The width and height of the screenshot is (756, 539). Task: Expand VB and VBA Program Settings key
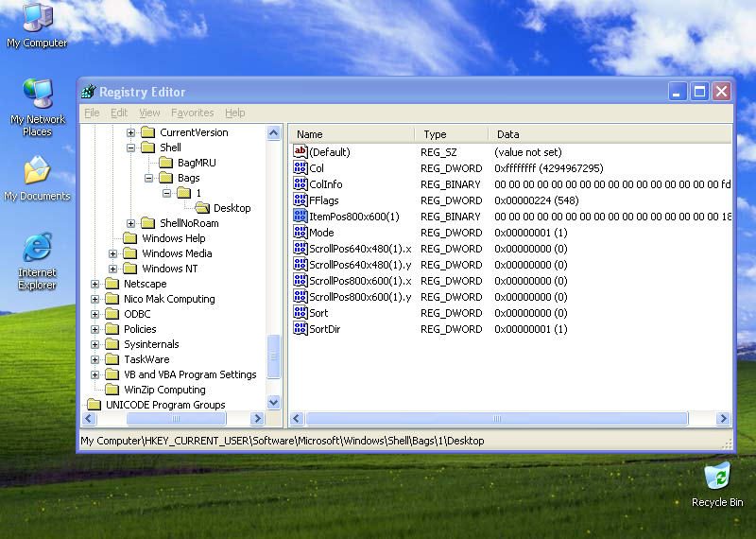(94, 374)
